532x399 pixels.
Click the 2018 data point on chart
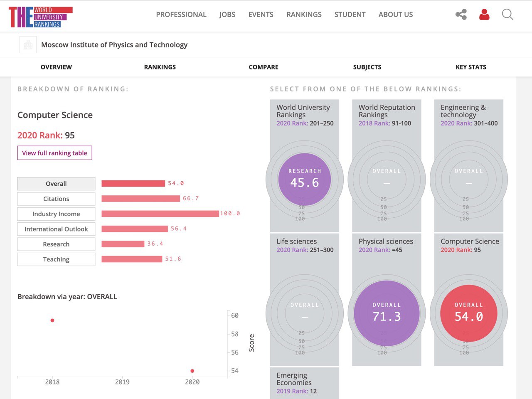tap(52, 320)
